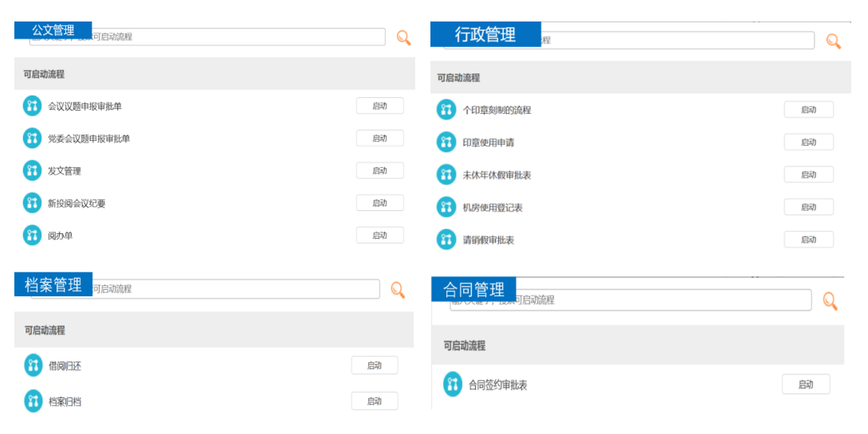This screenshot has width=868, height=434.
Task: Focus the search field in 合同管理 panel
Action: (x=630, y=300)
